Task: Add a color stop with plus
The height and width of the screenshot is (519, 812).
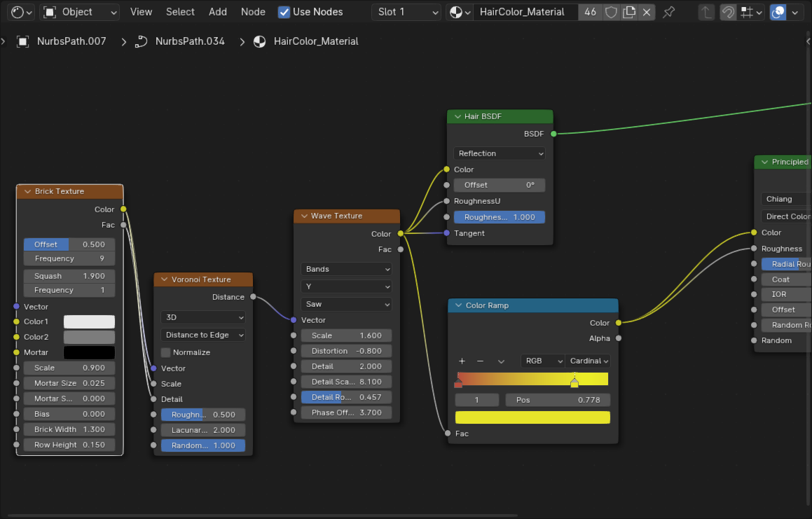Action: coord(462,361)
